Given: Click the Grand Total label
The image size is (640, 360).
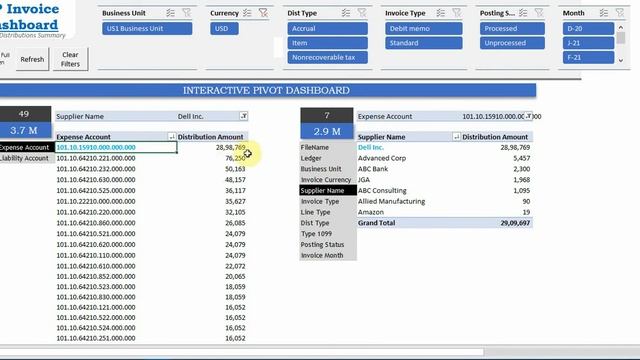Looking at the screenshot, I should point(376,223).
